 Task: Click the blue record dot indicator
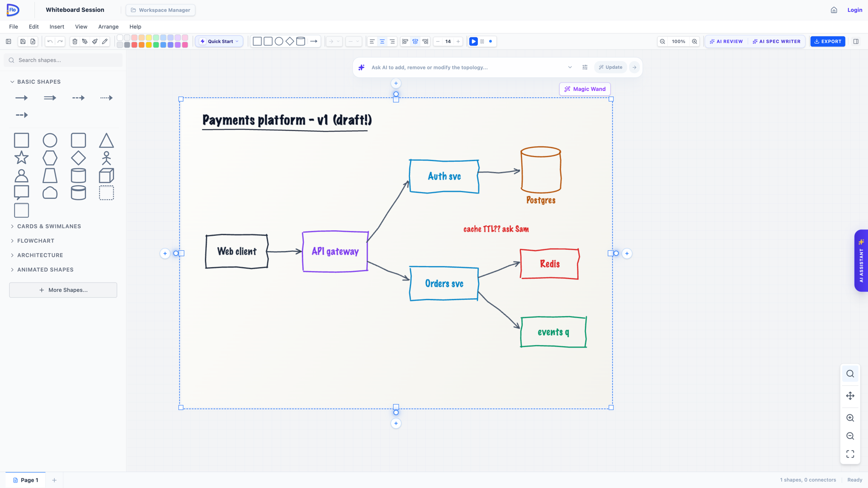pyautogui.click(x=491, y=42)
